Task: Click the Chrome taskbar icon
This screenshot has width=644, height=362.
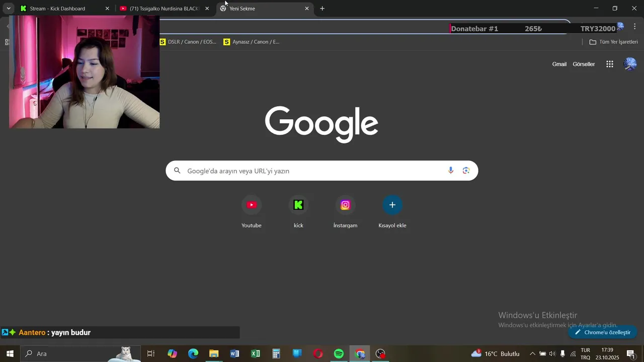Action: pos(360,353)
